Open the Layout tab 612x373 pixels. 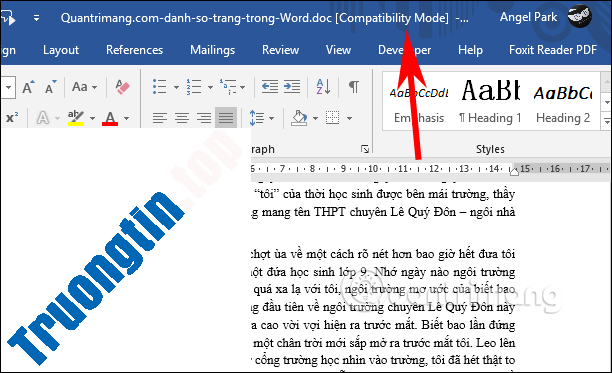click(61, 50)
